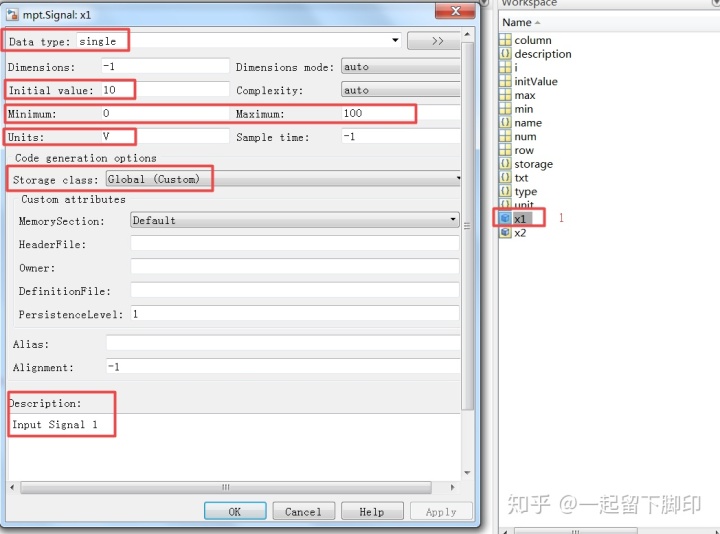Open the Storage class dropdown
Screen dimensions: 720x534
(x=283, y=179)
